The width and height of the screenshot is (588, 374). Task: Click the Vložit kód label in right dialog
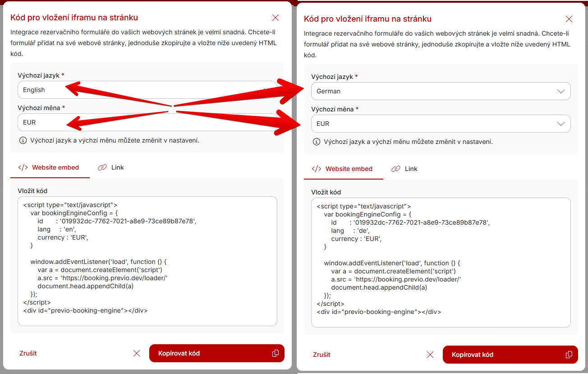tap(326, 192)
